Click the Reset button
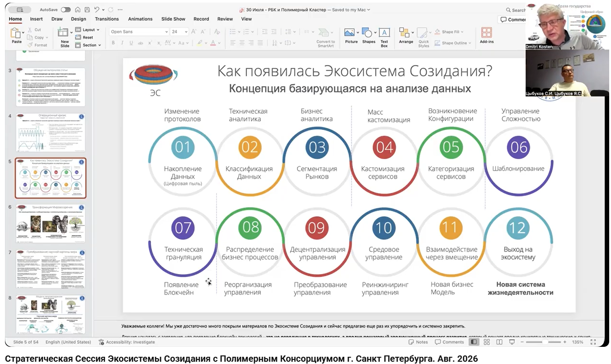The image size is (611, 364). [84, 37]
